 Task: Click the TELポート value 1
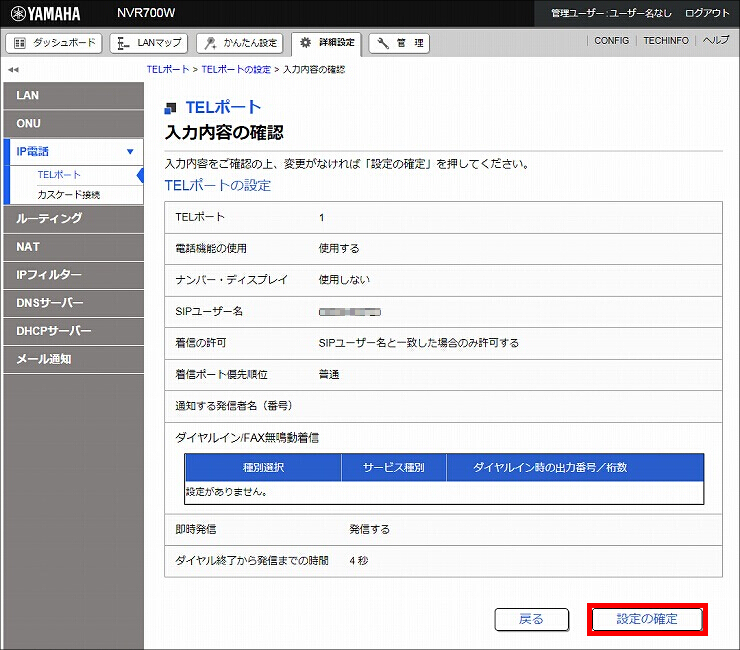(321, 218)
